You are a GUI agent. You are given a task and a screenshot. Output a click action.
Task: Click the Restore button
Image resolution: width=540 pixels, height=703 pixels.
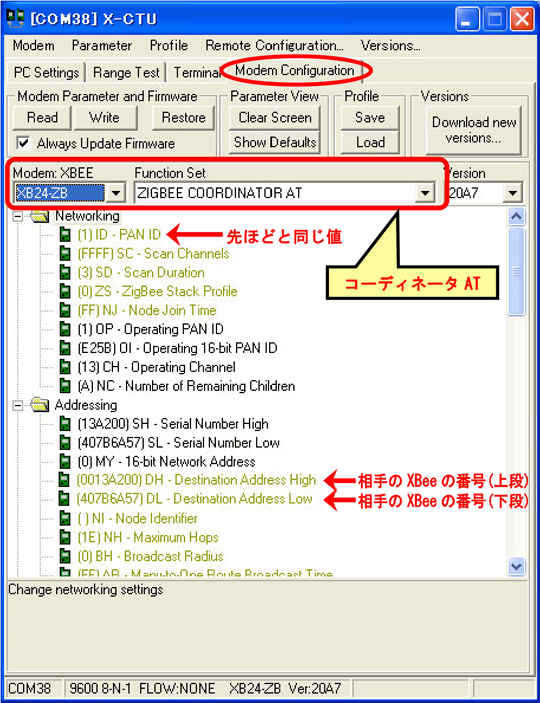pos(183,118)
